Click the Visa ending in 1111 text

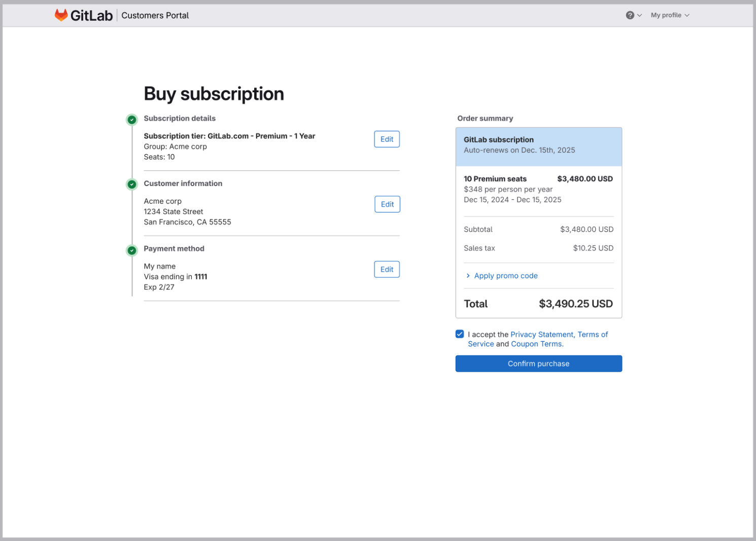(x=176, y=277)
